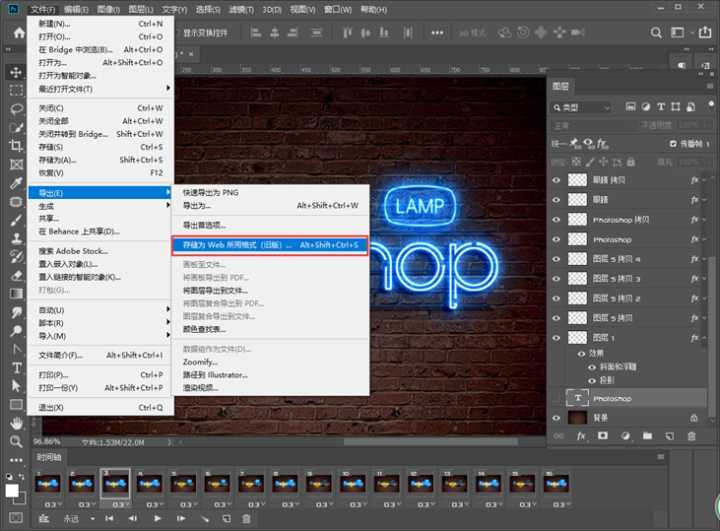Screen dimensions: 720x531
Task: Select the Move tool in the toolbar
Action: tap(16, 72)
